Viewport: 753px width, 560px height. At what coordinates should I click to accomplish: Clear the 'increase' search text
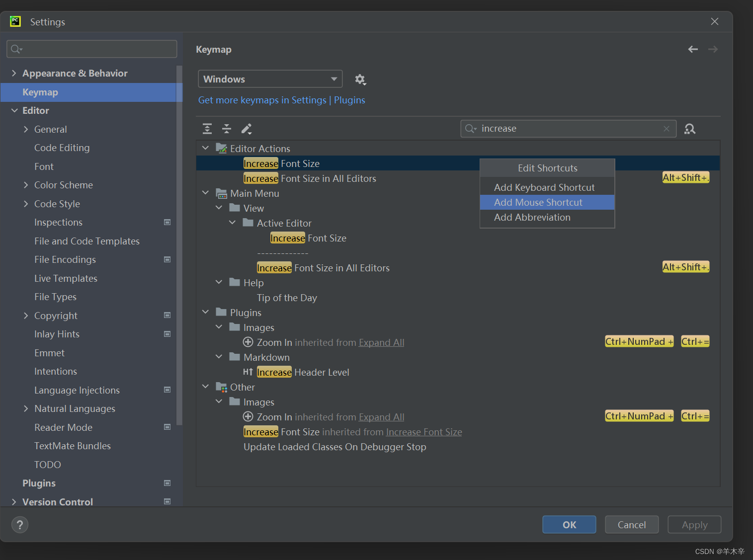[667, 129]
